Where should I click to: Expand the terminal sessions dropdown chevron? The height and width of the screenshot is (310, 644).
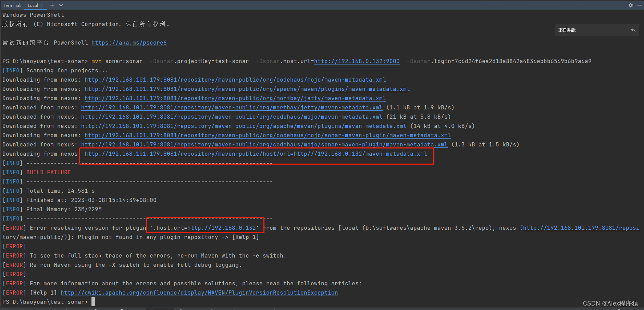61,5
